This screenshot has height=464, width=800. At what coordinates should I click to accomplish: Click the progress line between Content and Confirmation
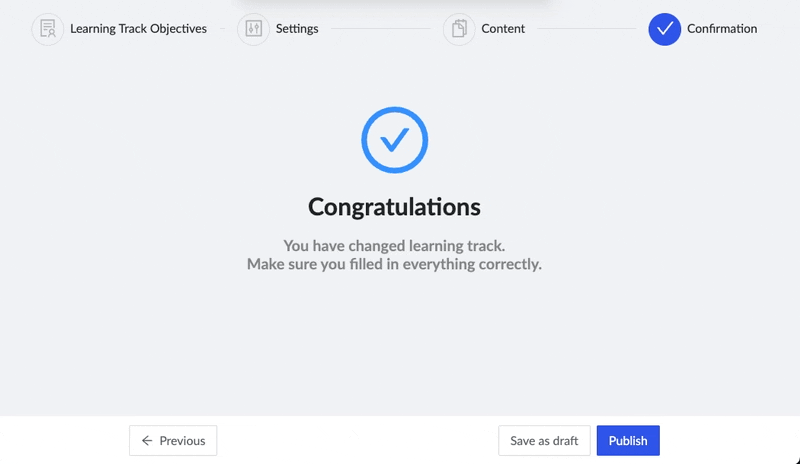[585, 29]
